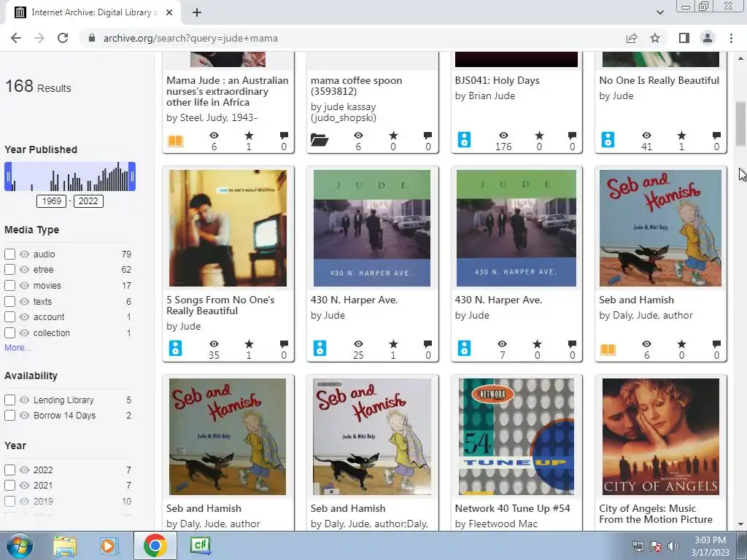Click the URL address bar
The height and width of the screenshot is (560, 747).
(352, 38)
